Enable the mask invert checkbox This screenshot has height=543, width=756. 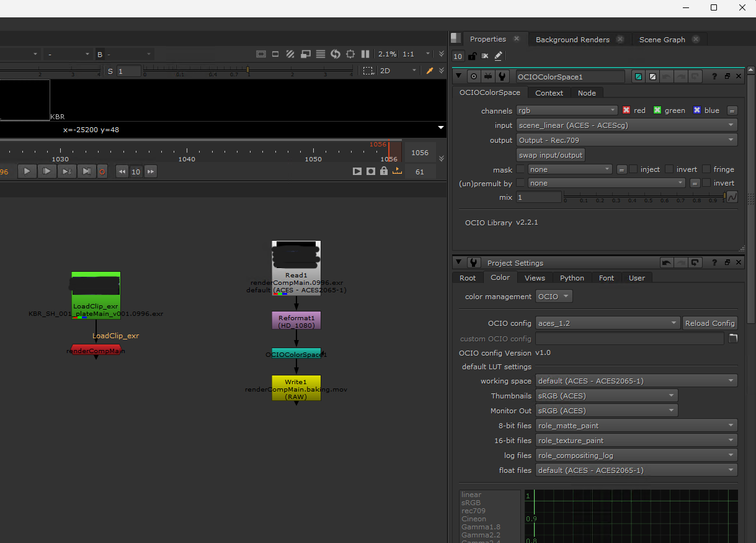669,169
